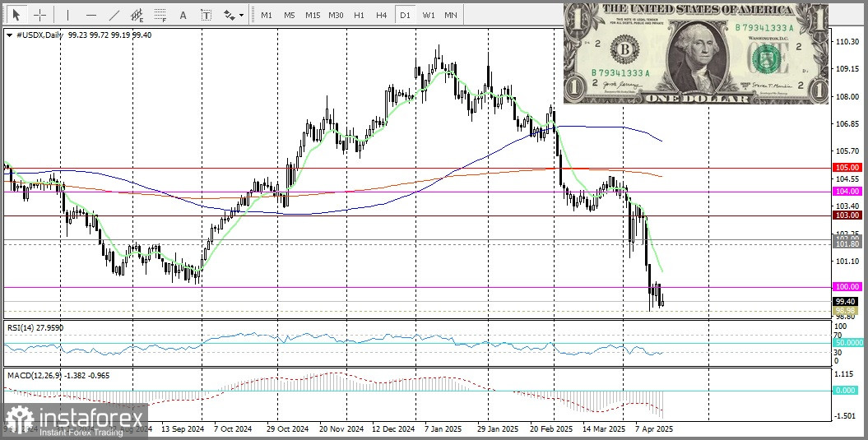868x440 pixels.
Task: Choose the M15 timeframe button
Action: pyautogui.click(x=312, y=15)
